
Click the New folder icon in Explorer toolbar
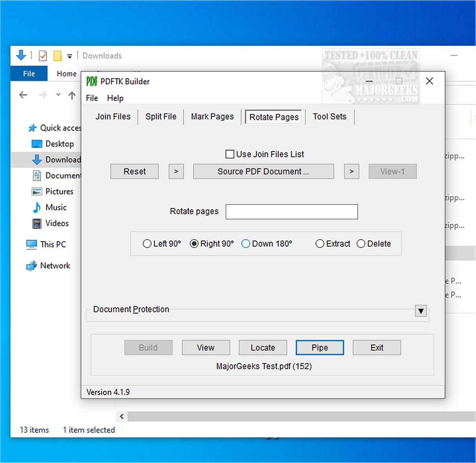[58, 56]
